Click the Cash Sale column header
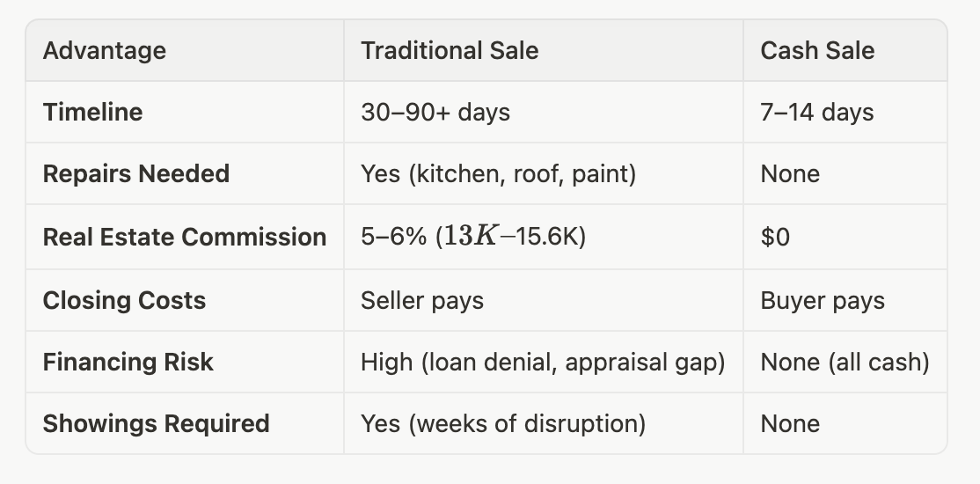980x484 pixels. pyautogui.click(x=817, y=51)
